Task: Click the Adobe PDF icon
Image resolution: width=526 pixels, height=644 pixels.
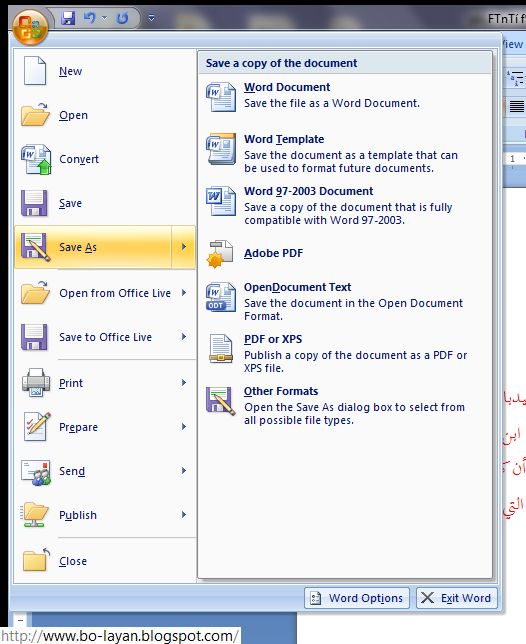Action: click(220, 254)
